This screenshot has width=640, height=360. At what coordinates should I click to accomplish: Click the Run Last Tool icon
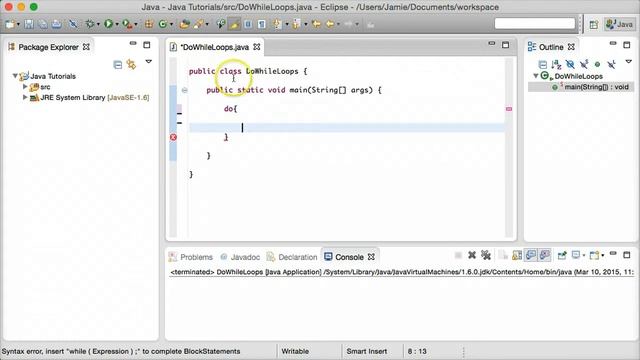127,24
